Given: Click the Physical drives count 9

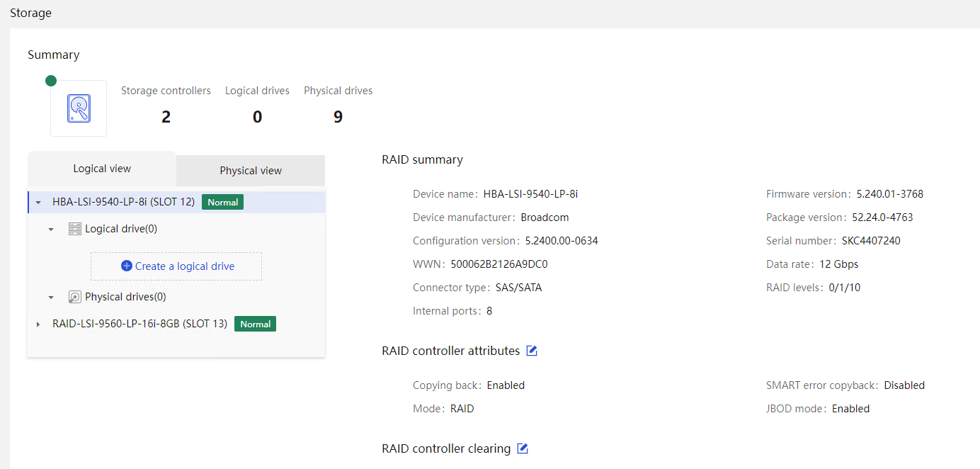Looking at the screenshot, I should point(338,117).
